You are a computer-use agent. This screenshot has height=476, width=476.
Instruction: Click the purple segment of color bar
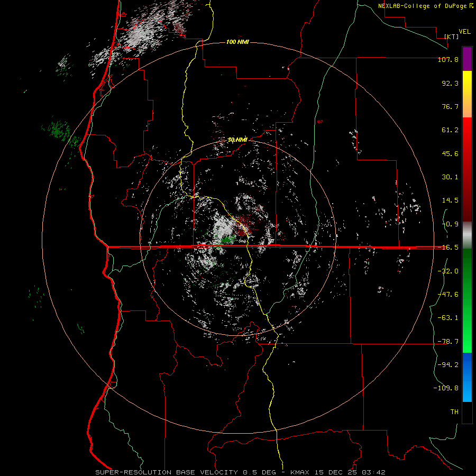[467, 59]
